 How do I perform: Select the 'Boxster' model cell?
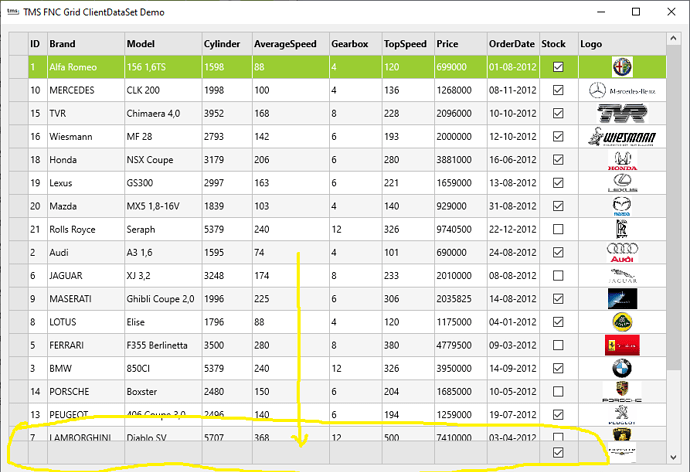coord(163,392)
